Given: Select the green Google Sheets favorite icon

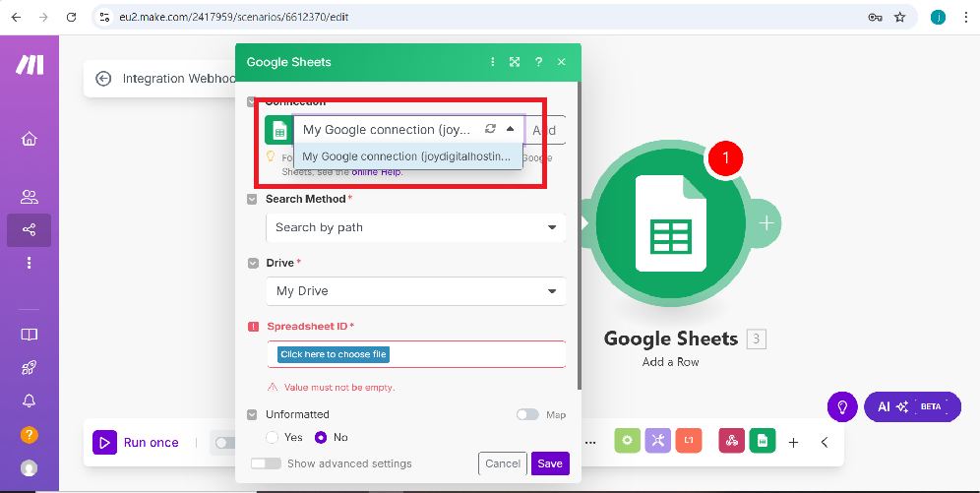Looking at the screenshot, I should click(763, 441).
